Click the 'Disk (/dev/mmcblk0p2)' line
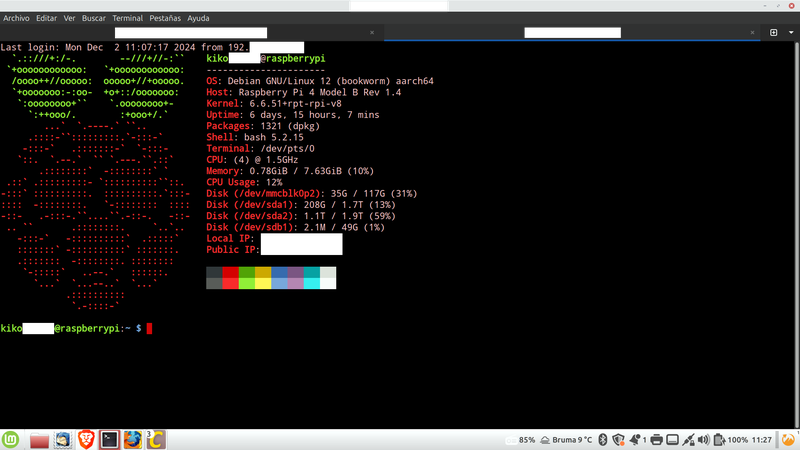800x450 pixels. tap(312, 193)
